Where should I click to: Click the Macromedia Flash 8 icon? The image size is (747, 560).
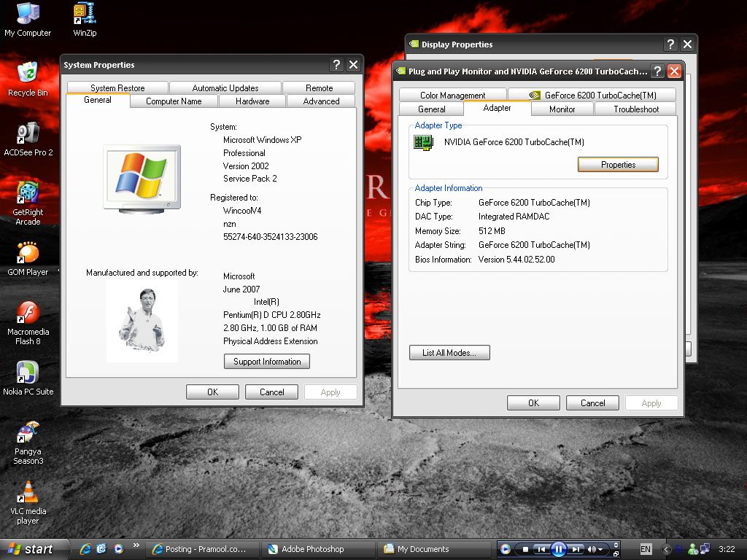(x=28, y=313)
